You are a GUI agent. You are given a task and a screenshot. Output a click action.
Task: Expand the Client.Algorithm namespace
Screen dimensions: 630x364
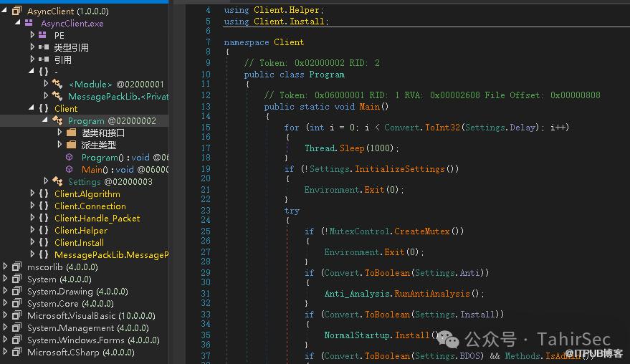tap(32, 194)
